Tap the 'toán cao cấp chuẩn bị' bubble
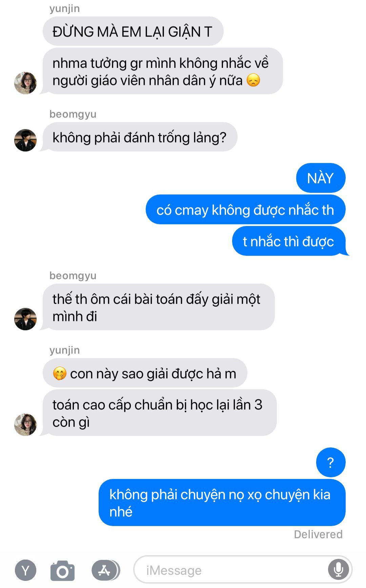The image size is (366, 588). (159, 413)
